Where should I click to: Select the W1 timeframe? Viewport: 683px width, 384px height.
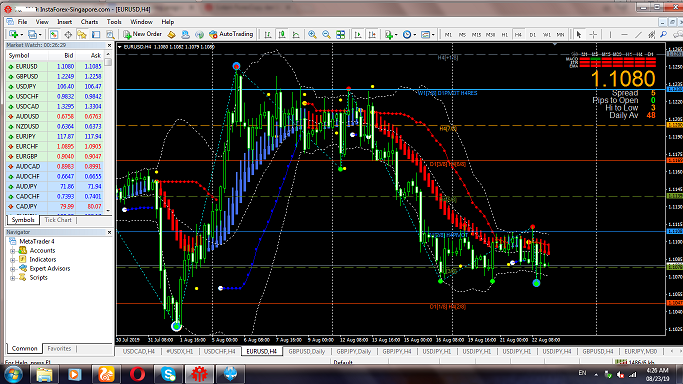547,34
